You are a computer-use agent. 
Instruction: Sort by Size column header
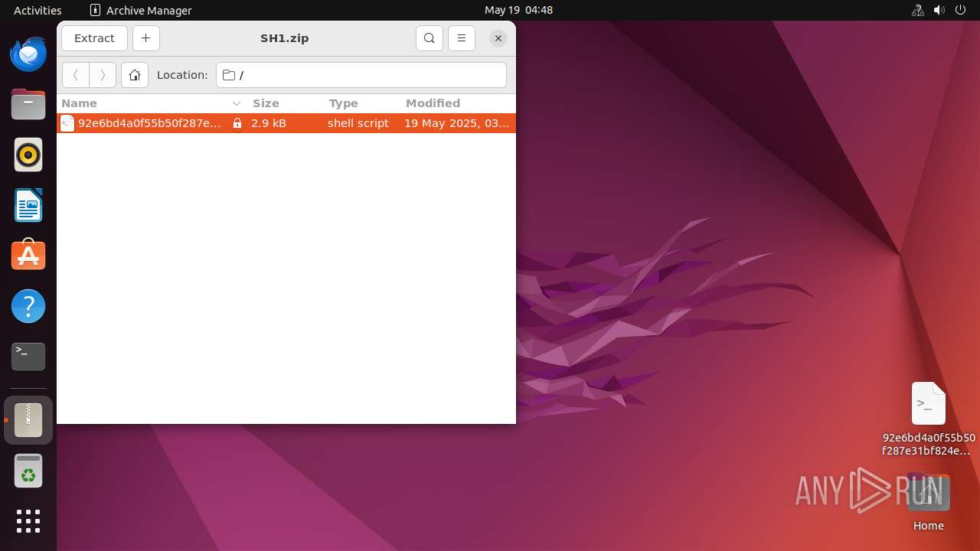(286, 103)
